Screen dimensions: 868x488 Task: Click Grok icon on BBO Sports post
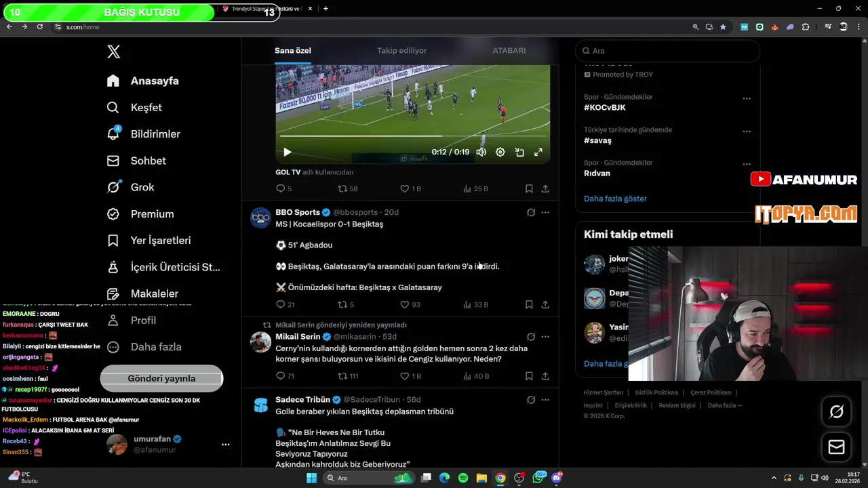pos(531,212)
